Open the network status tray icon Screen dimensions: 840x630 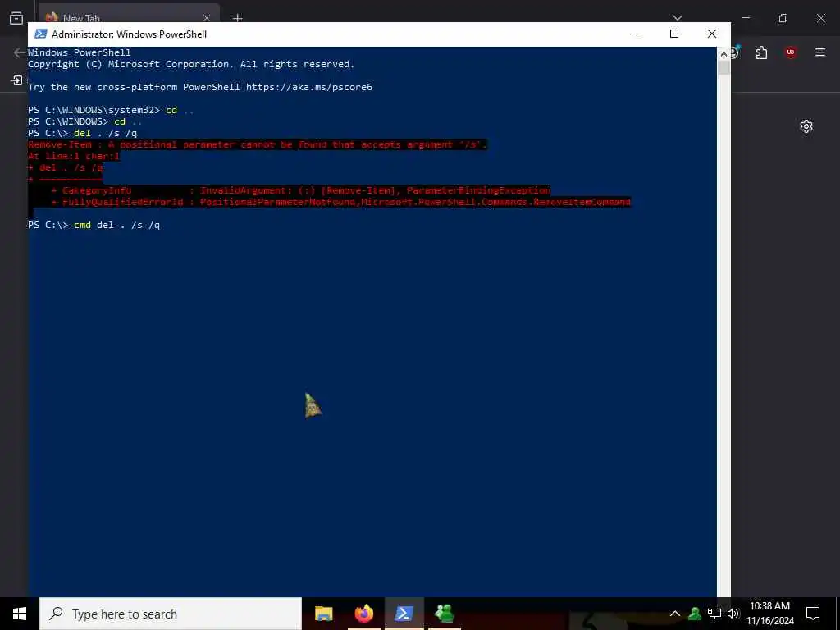coord(714,614)
